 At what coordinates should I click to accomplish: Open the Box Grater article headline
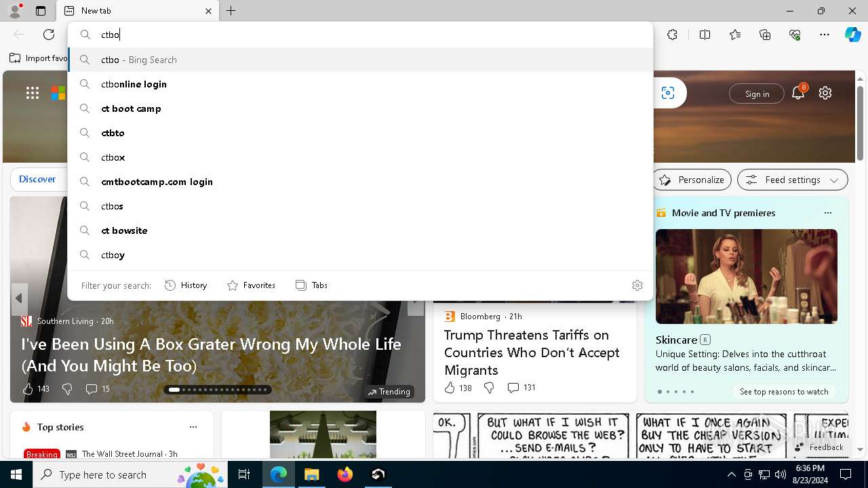(x=211, y=354)
